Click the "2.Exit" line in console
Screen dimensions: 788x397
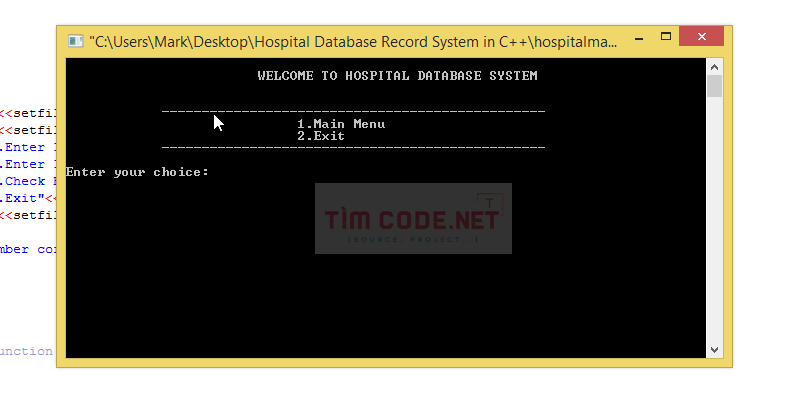tap(321, 136)
